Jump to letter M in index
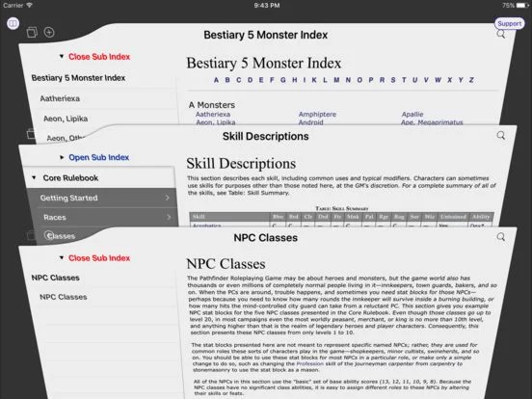 [x=336, y=80]
